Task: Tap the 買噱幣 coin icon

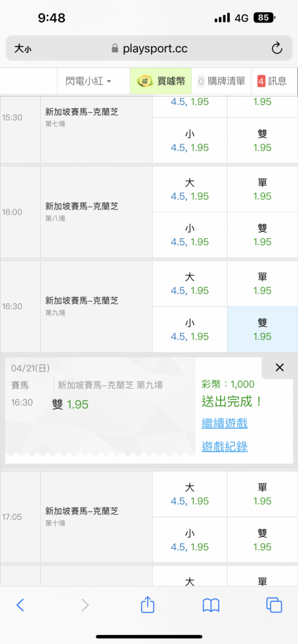Action: [144, 81]
